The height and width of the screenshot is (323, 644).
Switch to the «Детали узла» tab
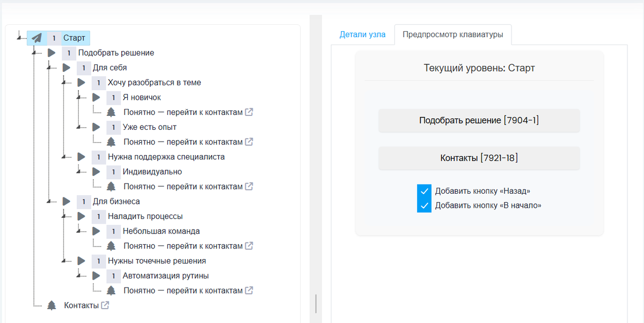[363, 34]
